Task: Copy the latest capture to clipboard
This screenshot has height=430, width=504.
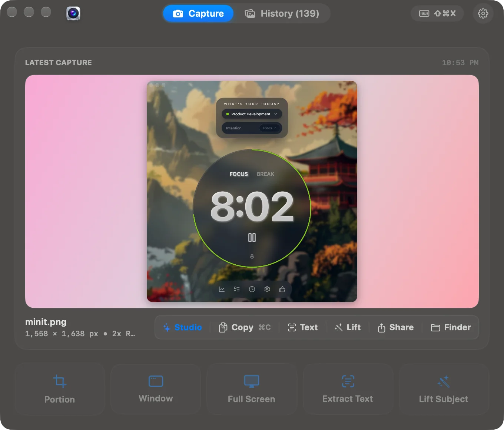Action: 245,327
